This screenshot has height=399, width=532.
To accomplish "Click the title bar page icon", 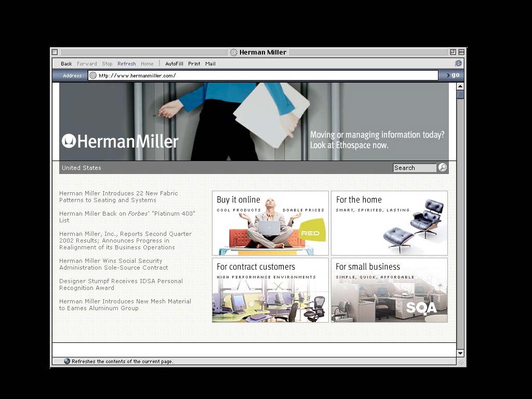I will point(233,52).
